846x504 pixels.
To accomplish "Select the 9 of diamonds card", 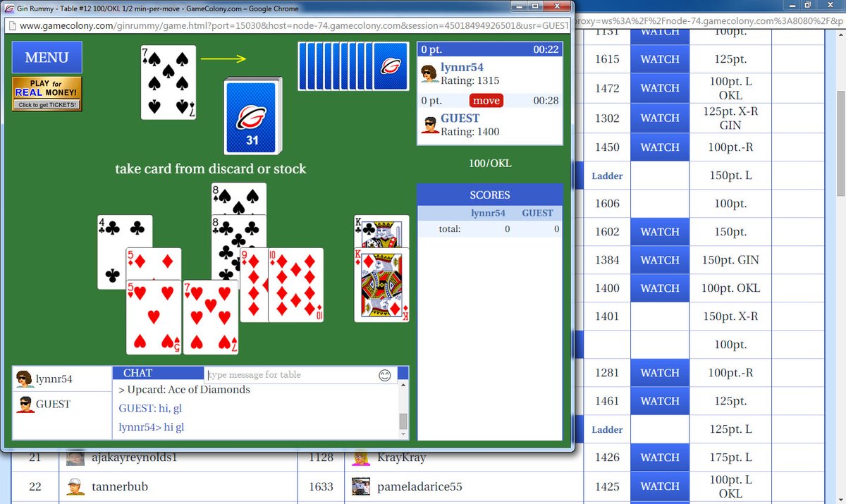I will pyautogui.click(x=254, y=285).
